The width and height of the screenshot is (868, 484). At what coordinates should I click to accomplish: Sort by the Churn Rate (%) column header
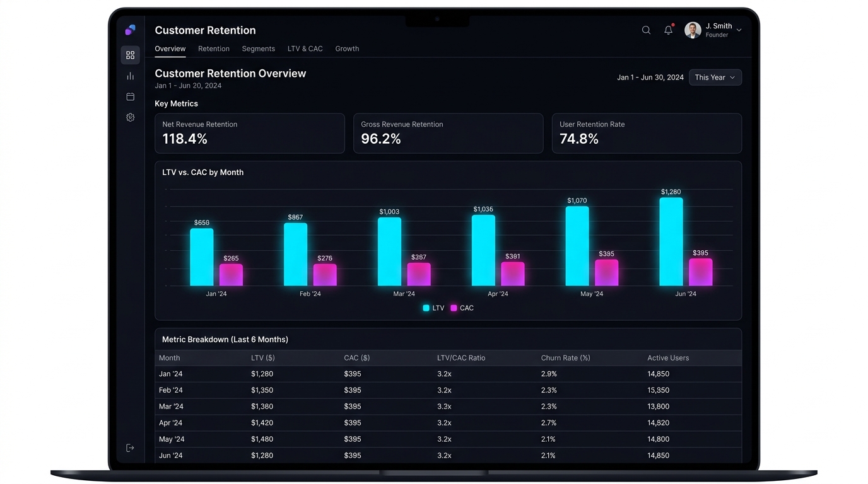point(566,358)
